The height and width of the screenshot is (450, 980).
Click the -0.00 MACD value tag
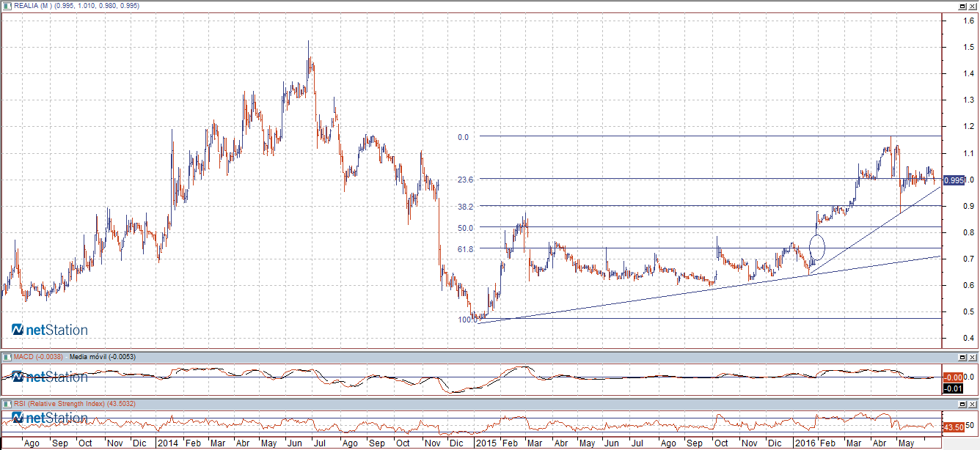[953, 377]
